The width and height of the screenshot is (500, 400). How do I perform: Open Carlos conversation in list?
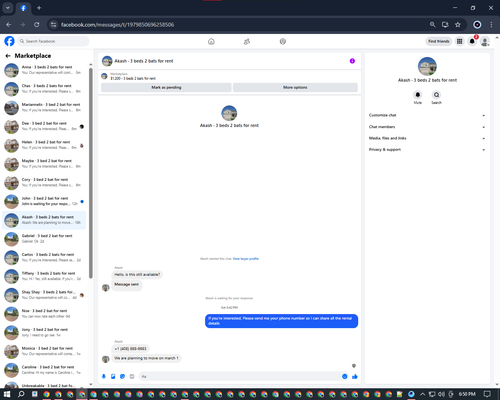(x=44, y=257)
